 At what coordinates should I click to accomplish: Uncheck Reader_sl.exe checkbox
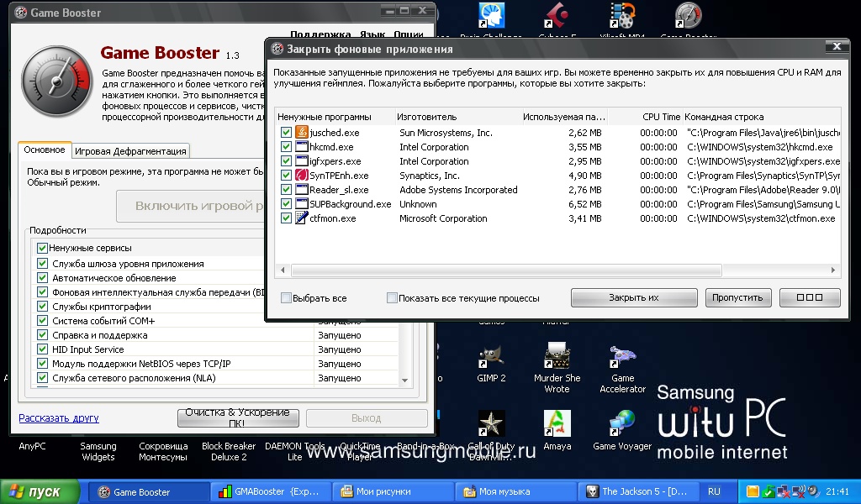tap(286, 189)
